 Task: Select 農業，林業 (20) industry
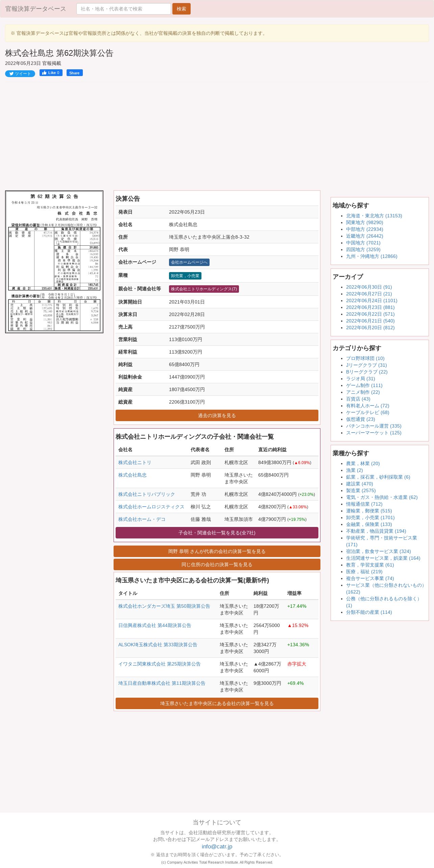[x=363, y=463]
